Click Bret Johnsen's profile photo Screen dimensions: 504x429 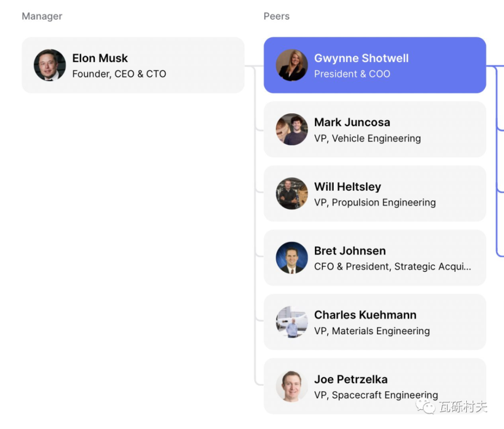point(292,258)
